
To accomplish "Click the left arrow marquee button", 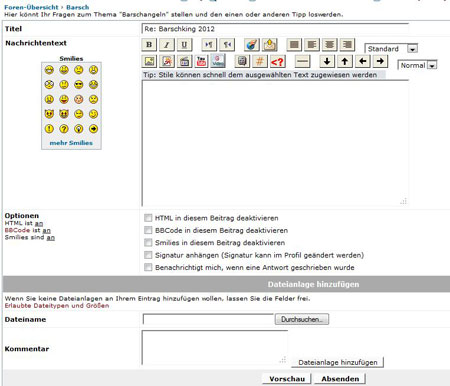I will (x=363, y=61).
